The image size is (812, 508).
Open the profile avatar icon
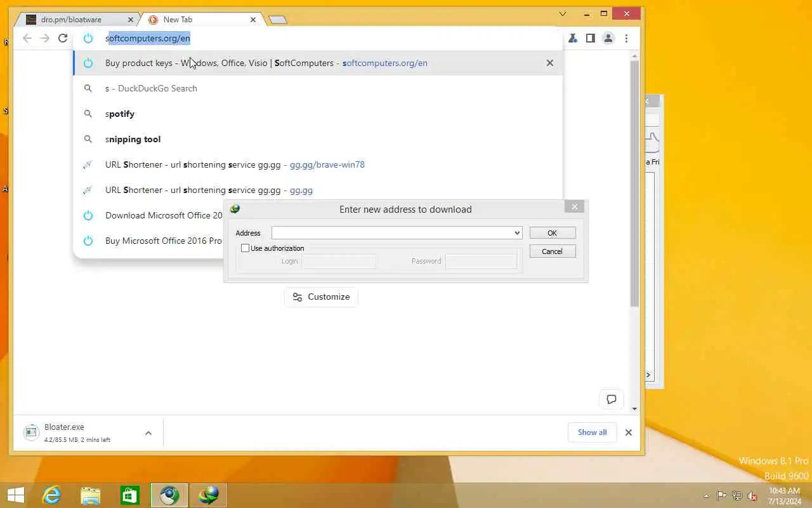(608, 38)
